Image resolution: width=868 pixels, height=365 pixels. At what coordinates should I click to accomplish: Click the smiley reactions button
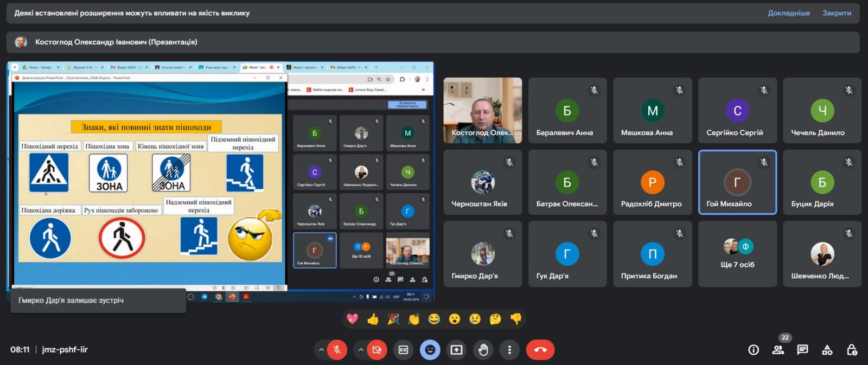(430, 350)
